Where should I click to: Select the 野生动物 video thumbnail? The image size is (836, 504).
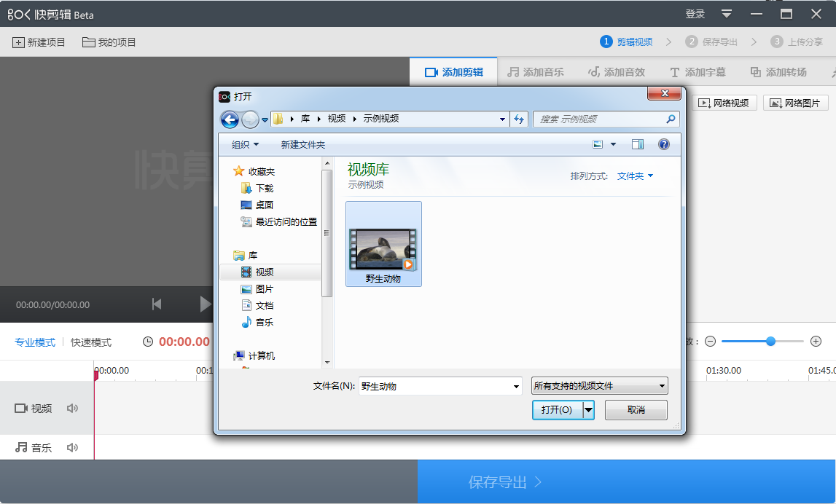383,244
